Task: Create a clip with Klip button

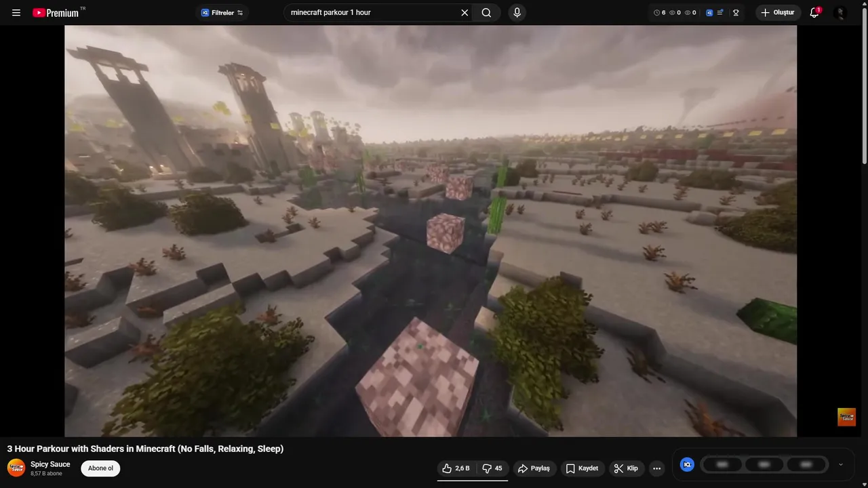Action: tap(626, 468)
